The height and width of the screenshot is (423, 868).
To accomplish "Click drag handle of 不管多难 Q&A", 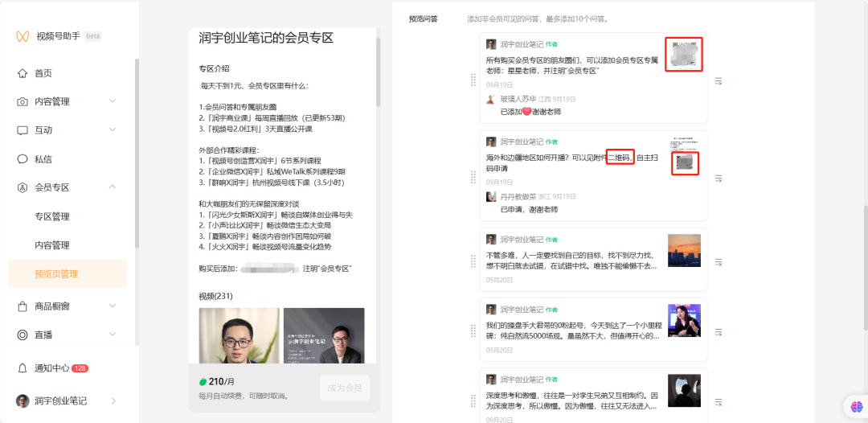I will [x=473, y=261].
